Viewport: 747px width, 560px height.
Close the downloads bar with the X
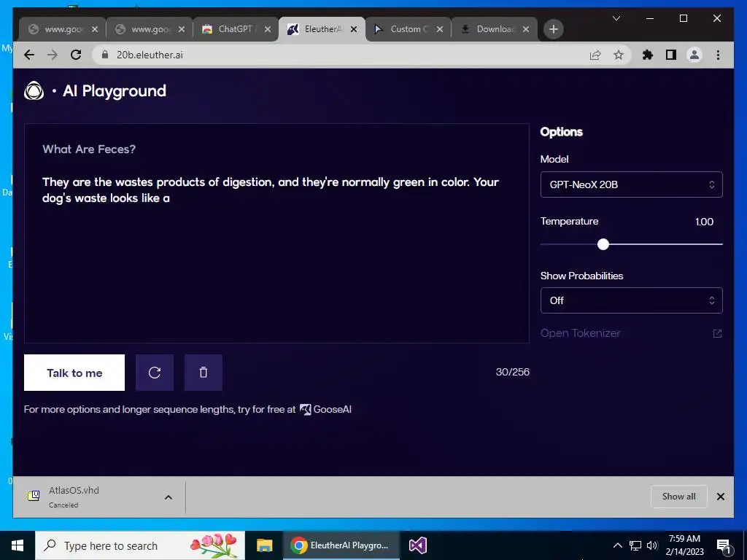(x=720, y=497)
